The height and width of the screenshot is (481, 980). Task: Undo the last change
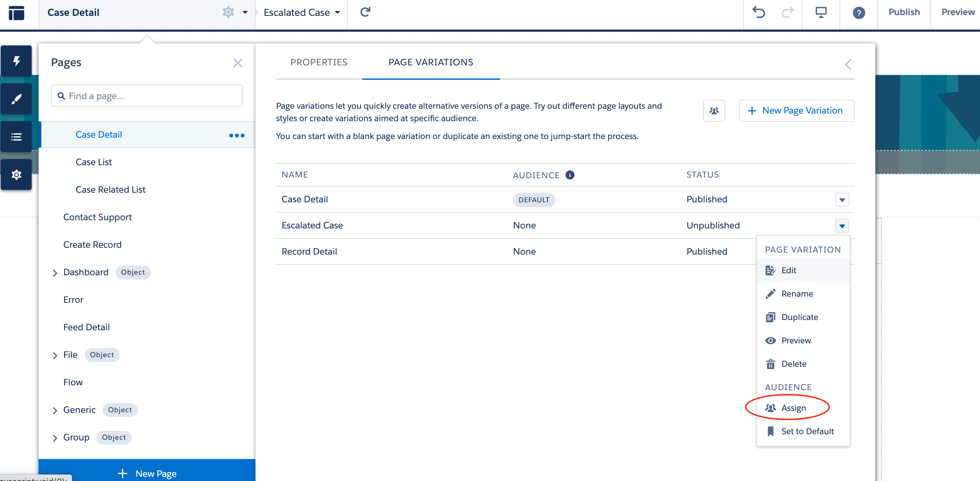tap(759, 12)
